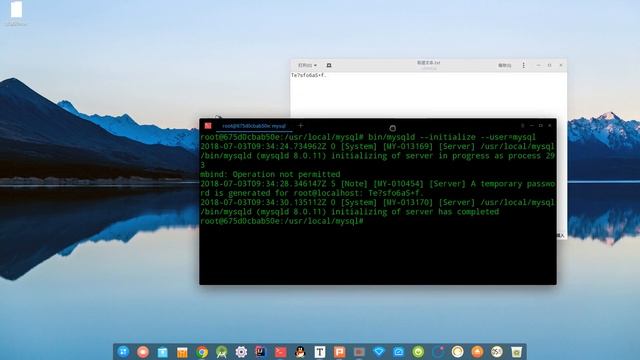This screenshot has height=360, width=640.
Task: Click the clock icon in the dock
Action: pos(497,352)
